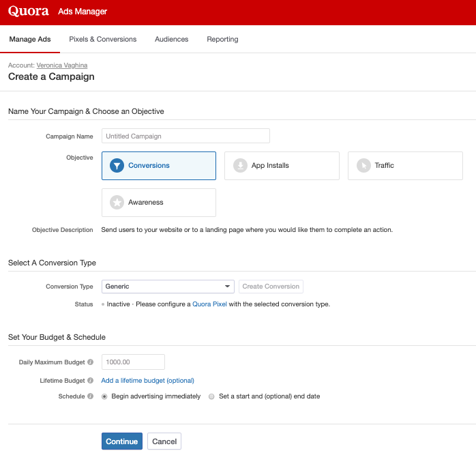This screenshot has height=466, width=476.
Task: Click the Campaign Name input field
Action: [x=185, y=136]
